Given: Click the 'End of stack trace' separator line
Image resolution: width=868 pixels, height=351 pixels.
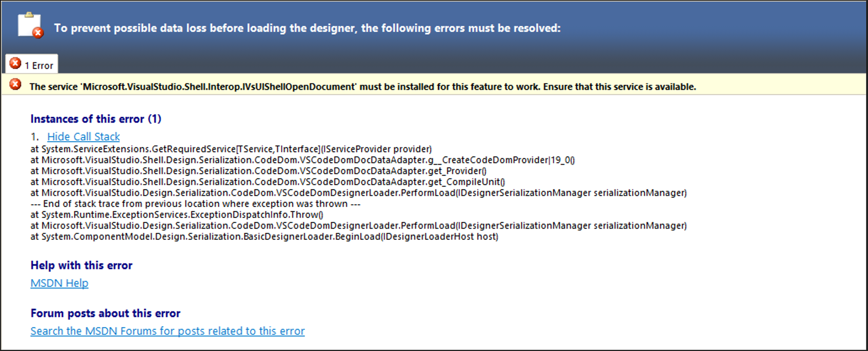Looking at the screenshot, I should pyautogui.click(x=196, y=204).
